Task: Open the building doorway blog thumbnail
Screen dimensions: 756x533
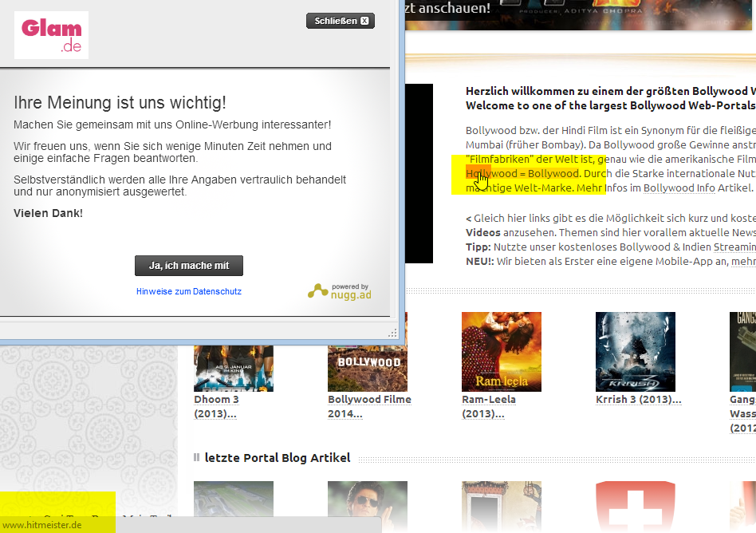Action: pos(502,507)
